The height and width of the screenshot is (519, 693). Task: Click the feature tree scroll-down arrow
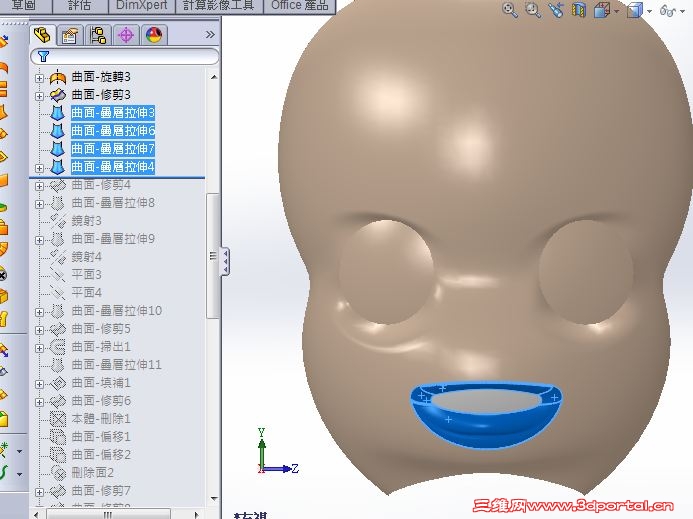(x=214, y=498)
